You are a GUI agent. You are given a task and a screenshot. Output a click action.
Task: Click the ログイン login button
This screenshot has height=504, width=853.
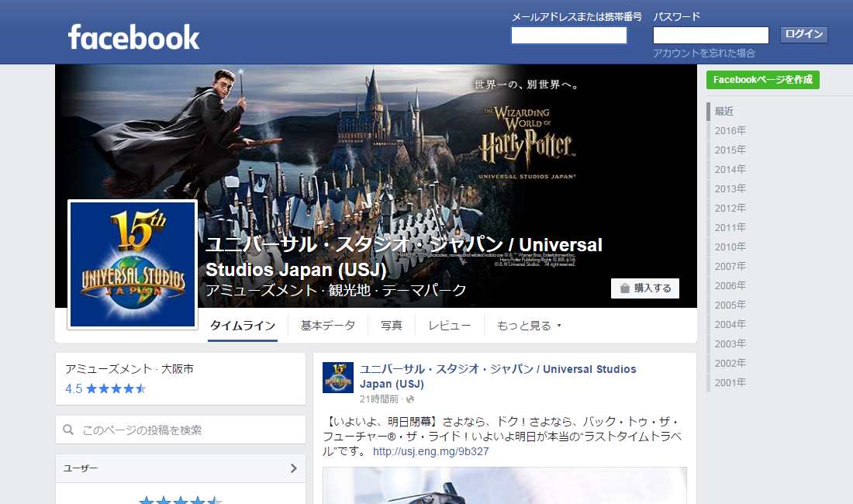803,34
